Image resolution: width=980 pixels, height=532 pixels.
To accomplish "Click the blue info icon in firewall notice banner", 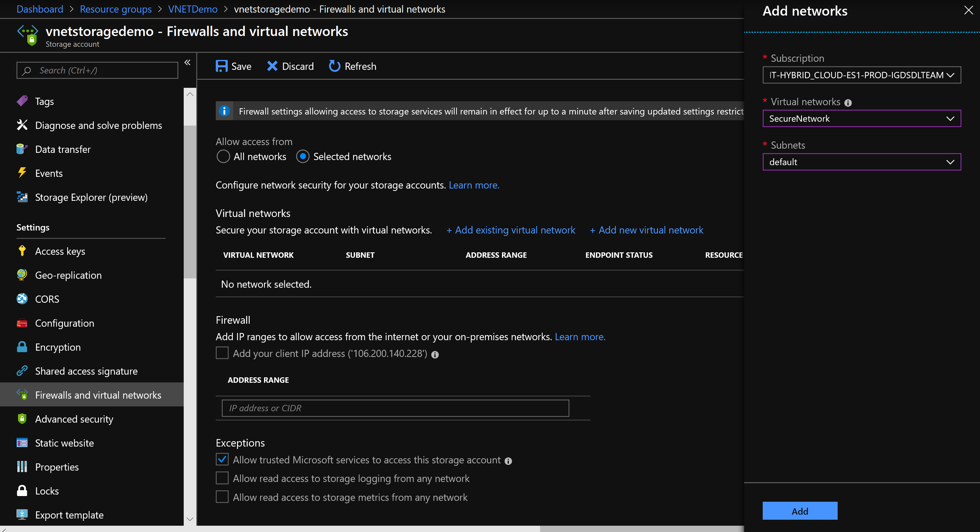I will (x=224, y=111).
